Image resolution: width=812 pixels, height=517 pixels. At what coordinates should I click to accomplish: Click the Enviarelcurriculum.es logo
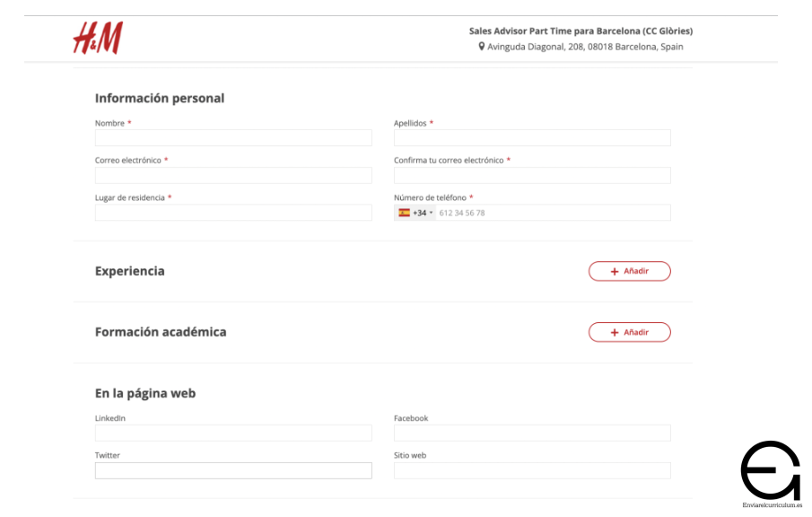pyautogui.click(x=770, y=472)
